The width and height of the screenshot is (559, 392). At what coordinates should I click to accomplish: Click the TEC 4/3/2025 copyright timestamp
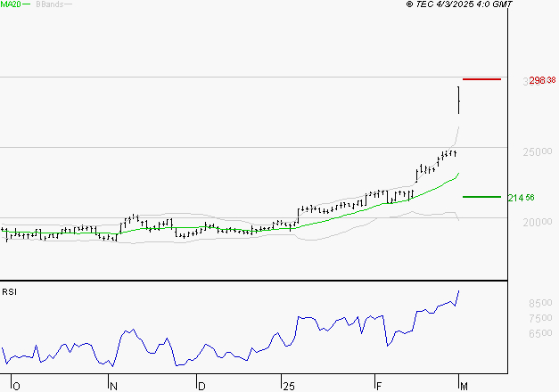pyautogui.click(x=459, y=4)
